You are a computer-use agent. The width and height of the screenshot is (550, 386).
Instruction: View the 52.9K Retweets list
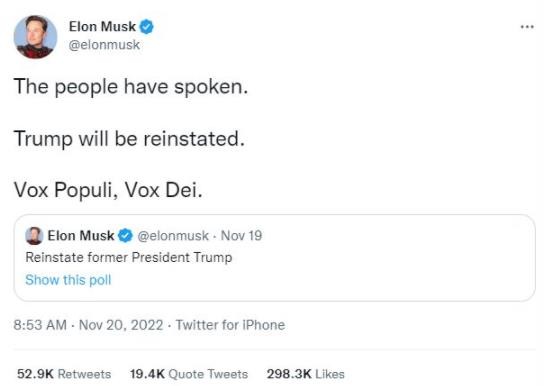coord(64,374)
